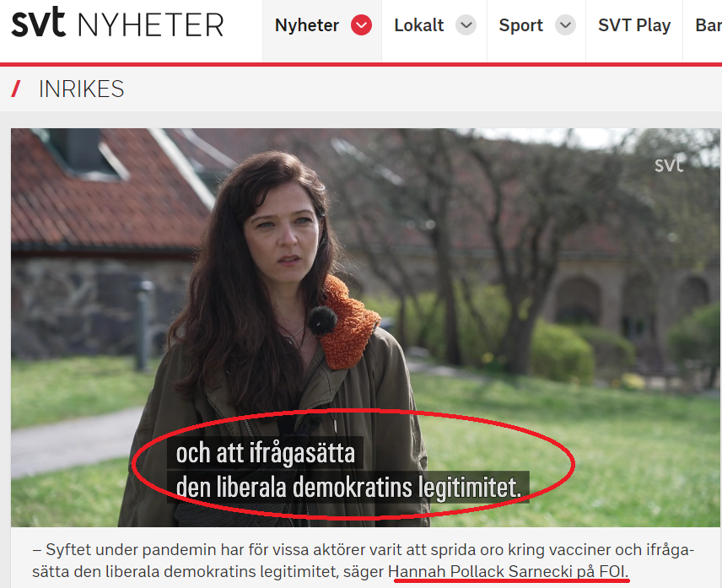This screenshot has width=722, height=588.
Task: Expand the Lokalt chevron dropdown
Action: pos(466,24)
